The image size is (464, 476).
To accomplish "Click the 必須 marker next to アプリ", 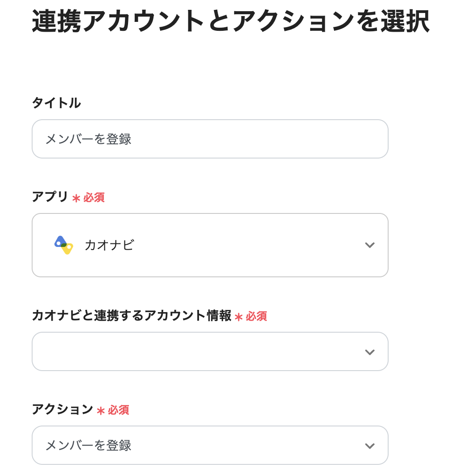I will tap(94, 197).
